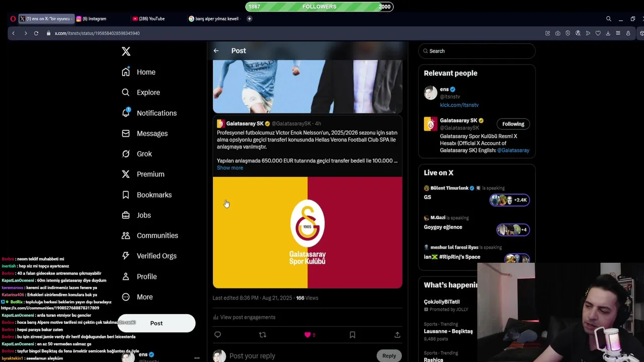
Task: Click the Verified Orgs lightning icon
Action: pyautogui.click(x=126, y=256)
